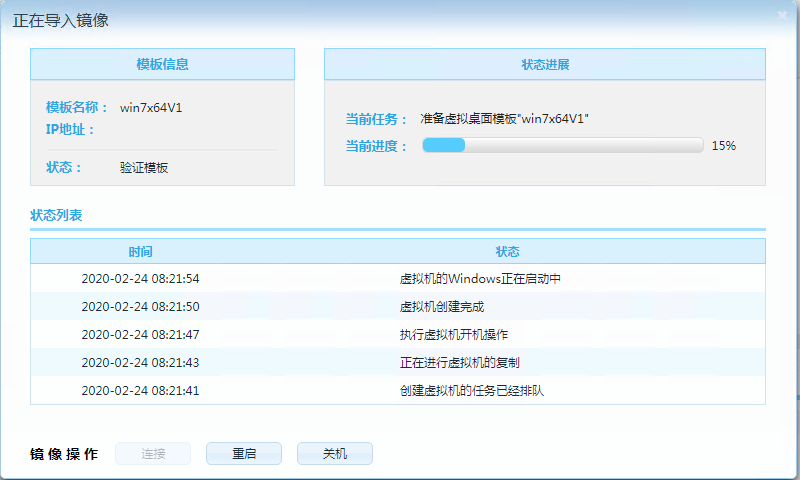The width and height of the screenshot is (800, 480).
Task: Click the 重启 button
Action: click(x=244, y=453)
